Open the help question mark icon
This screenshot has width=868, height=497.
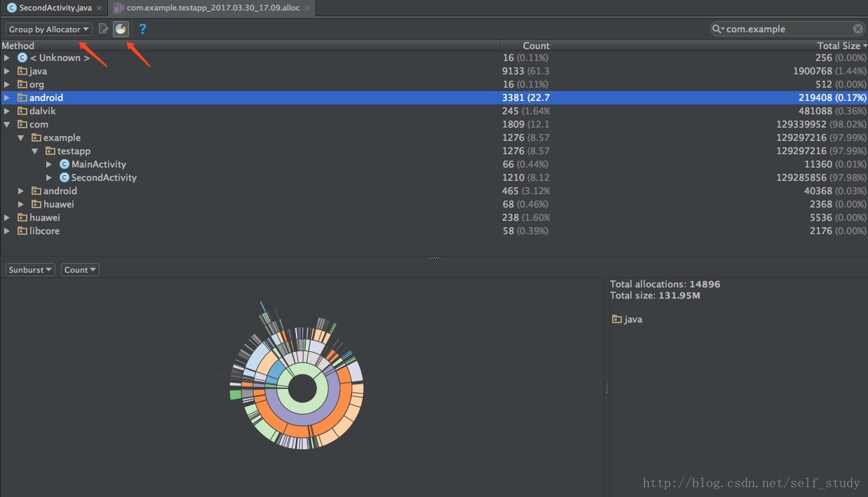click(x=142, y=29)
